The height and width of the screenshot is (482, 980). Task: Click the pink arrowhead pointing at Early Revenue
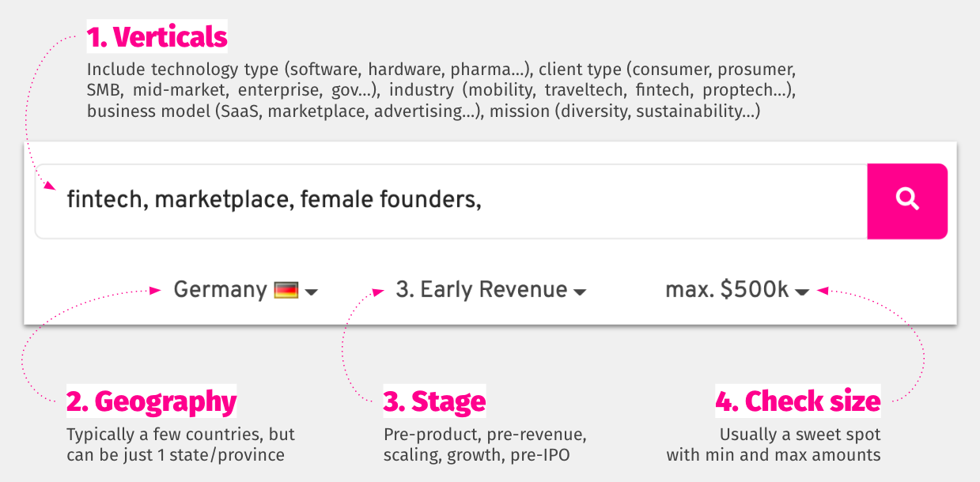click(x=379, y=291)
